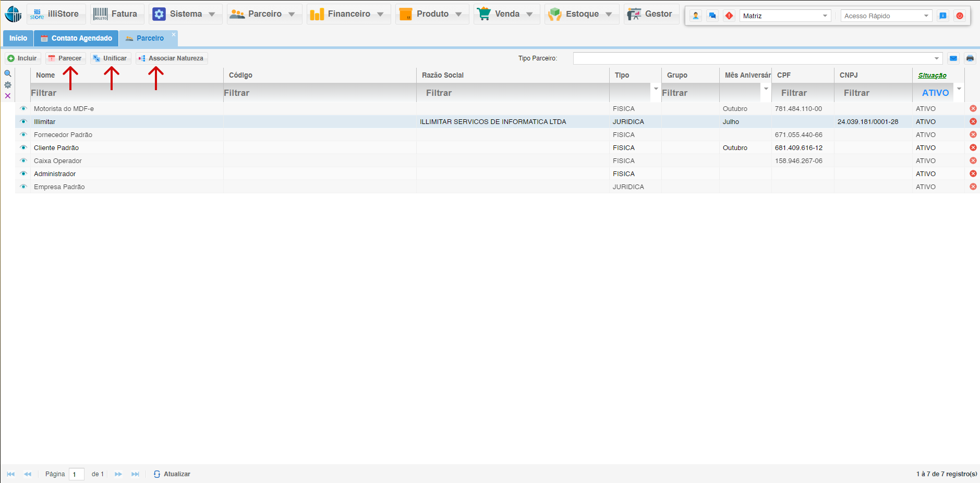980x483 pixels.
Task: Click the Parecer button
Action: [x=65, y=58]
